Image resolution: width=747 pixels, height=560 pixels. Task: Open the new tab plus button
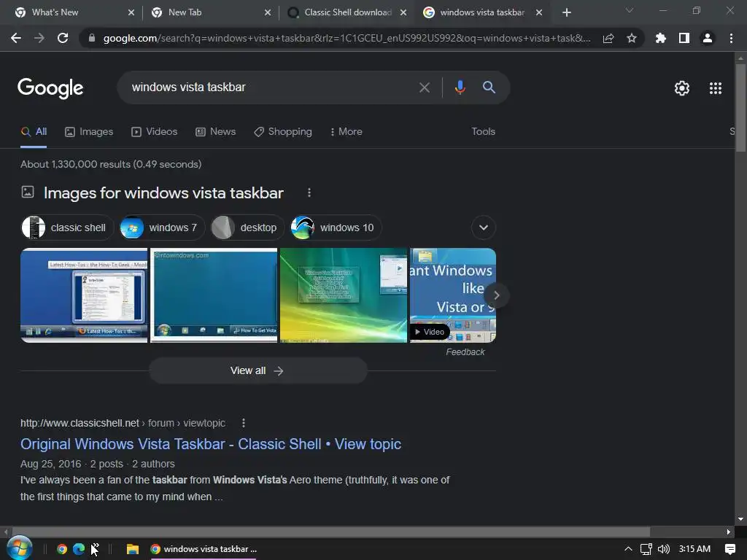[566, 12]
